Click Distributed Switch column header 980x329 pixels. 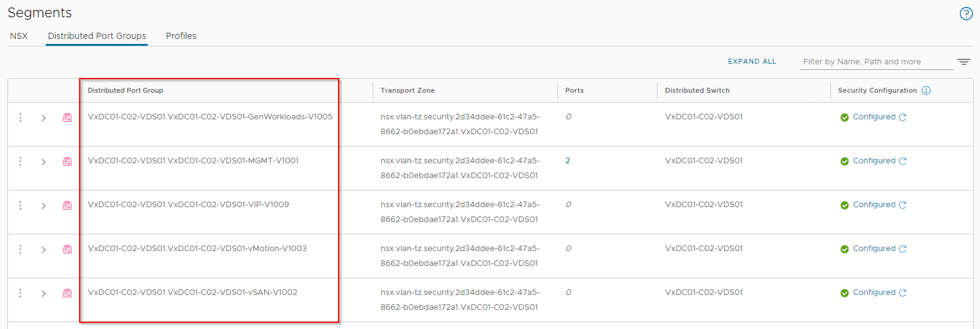pos(697,90)
